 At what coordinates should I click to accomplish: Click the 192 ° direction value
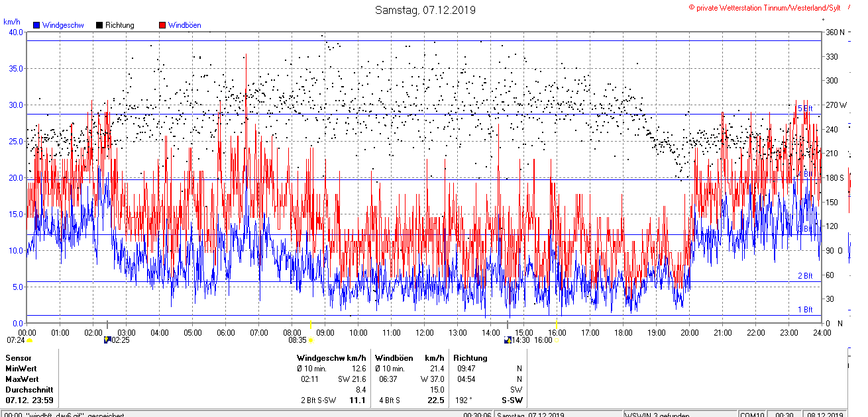[x=464, y=400]
